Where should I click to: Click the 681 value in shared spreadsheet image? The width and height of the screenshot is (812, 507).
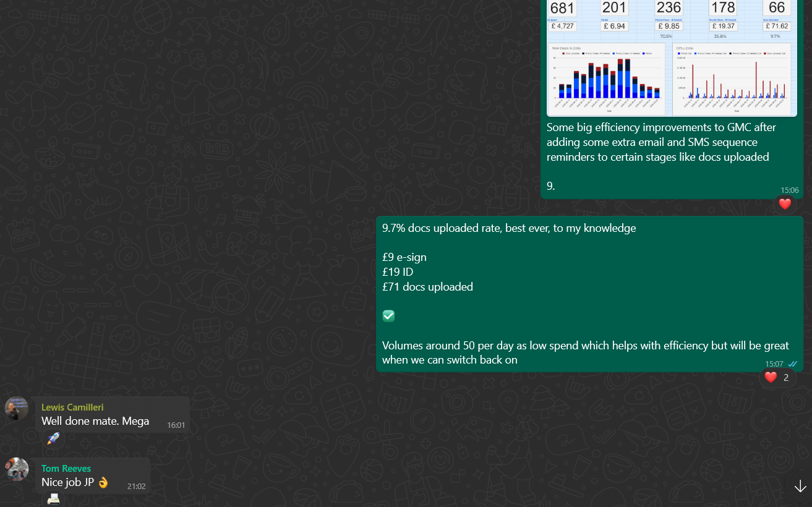562,8
